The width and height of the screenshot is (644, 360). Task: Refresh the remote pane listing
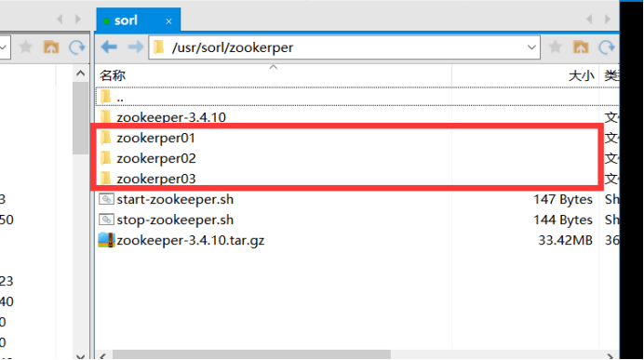606,47
